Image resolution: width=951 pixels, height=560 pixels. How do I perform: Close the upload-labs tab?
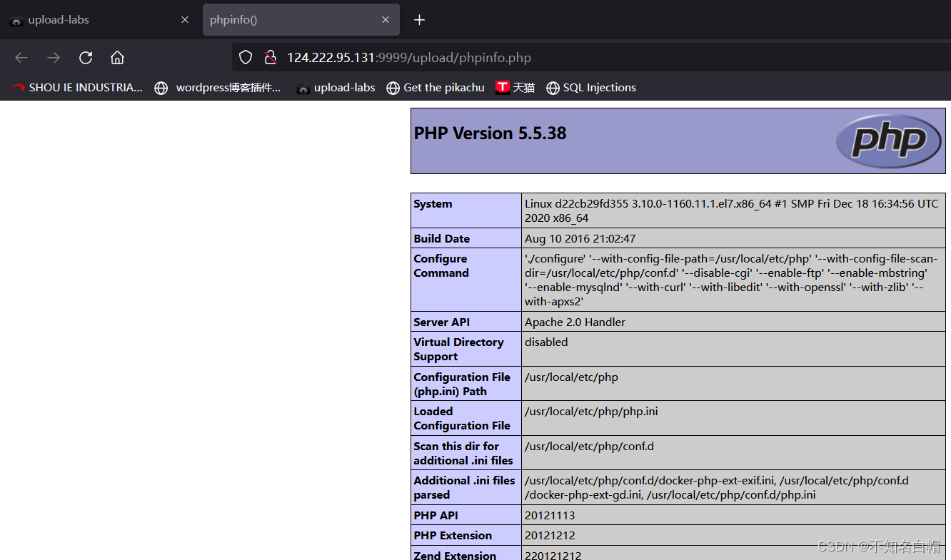184,19
